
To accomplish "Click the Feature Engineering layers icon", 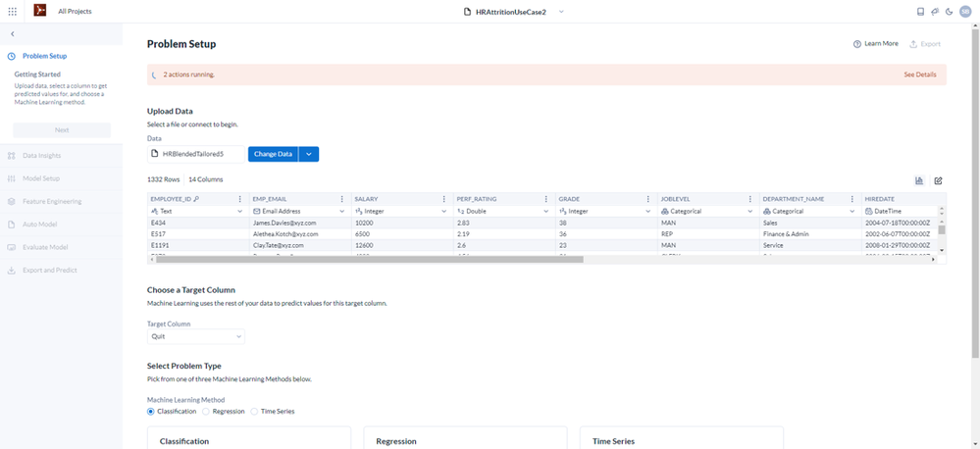I will [11, 202].
